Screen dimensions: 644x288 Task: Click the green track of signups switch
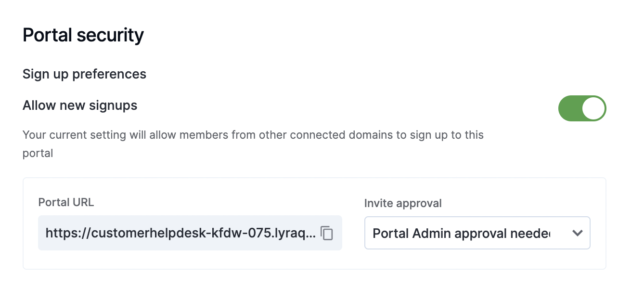(569, 108)
